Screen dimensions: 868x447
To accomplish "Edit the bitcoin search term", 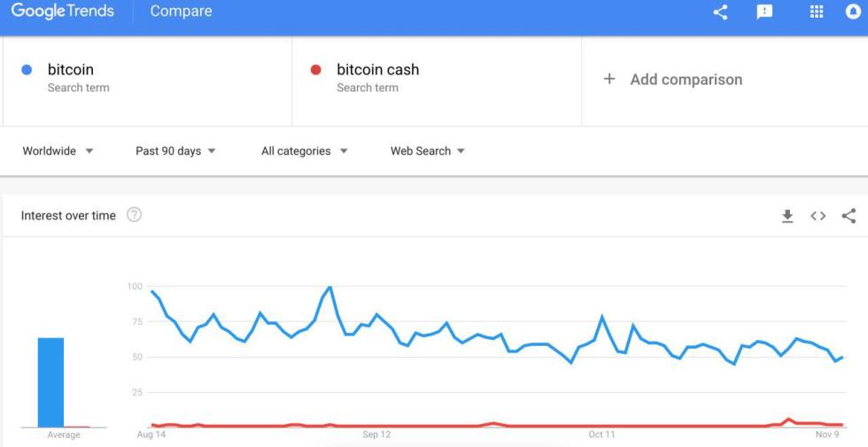I will tap(71, 70).
